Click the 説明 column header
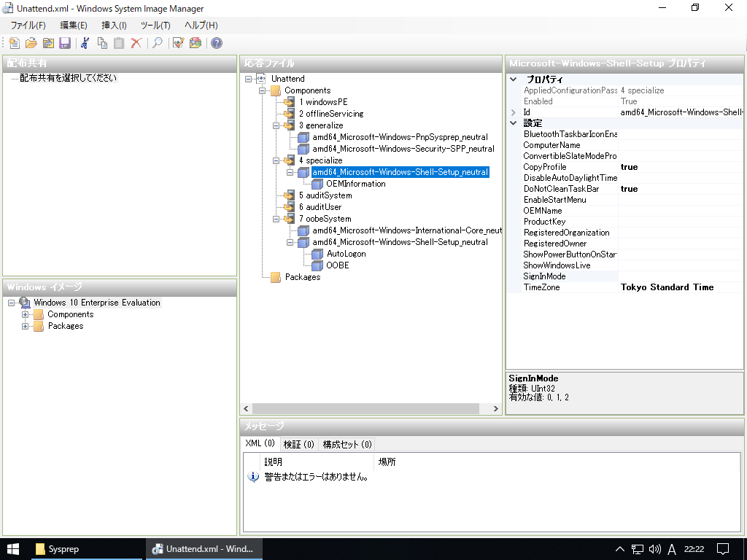The width and height of the screenshot is (747, 560). (317, 462)
